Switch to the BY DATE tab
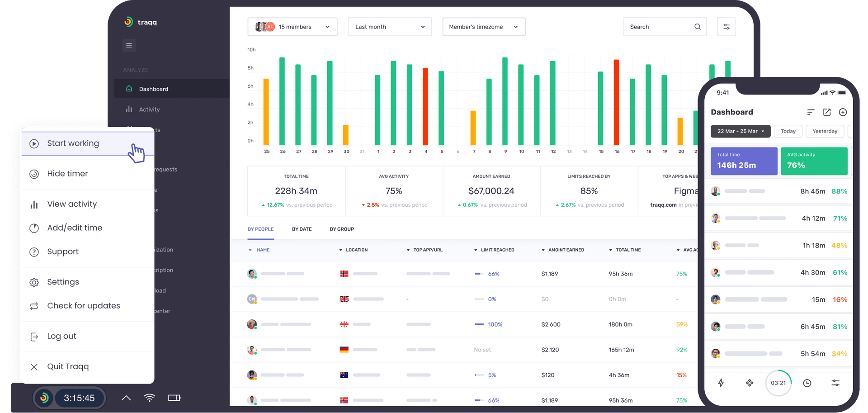 [x=302, y=229]
